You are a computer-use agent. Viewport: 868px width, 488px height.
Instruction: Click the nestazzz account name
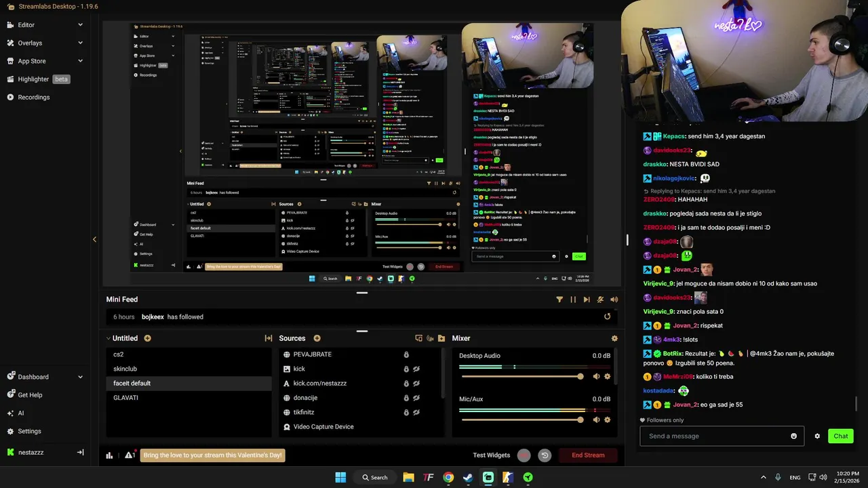31,452
